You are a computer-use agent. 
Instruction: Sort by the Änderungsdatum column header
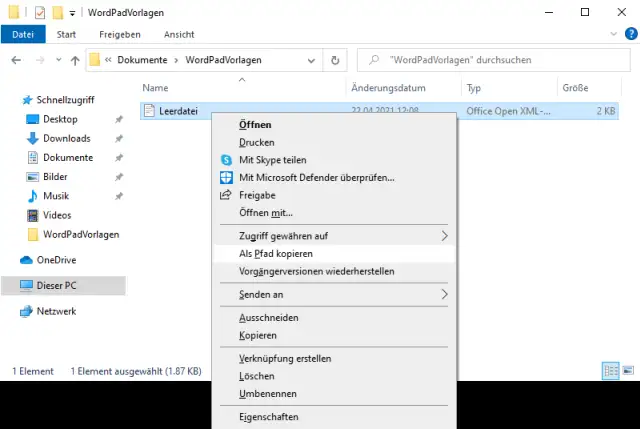(x=388, y=88)
